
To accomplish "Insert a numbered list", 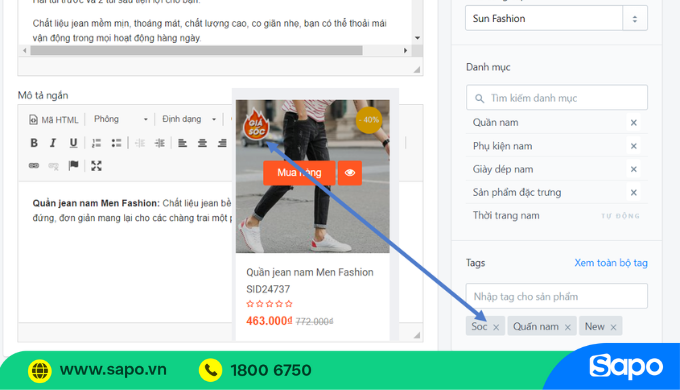I will 96,143.
